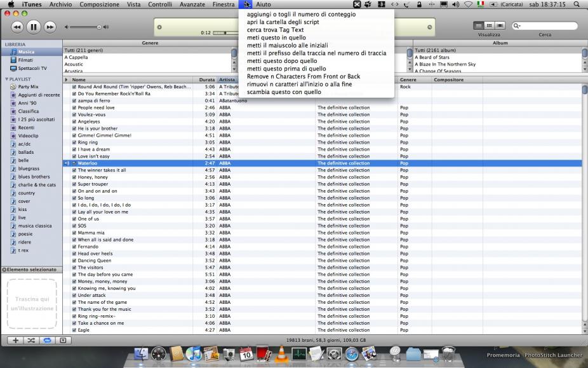
Task: Open the AppleScript menu icon
Action: pyautogui.click(x=246, y=4)
